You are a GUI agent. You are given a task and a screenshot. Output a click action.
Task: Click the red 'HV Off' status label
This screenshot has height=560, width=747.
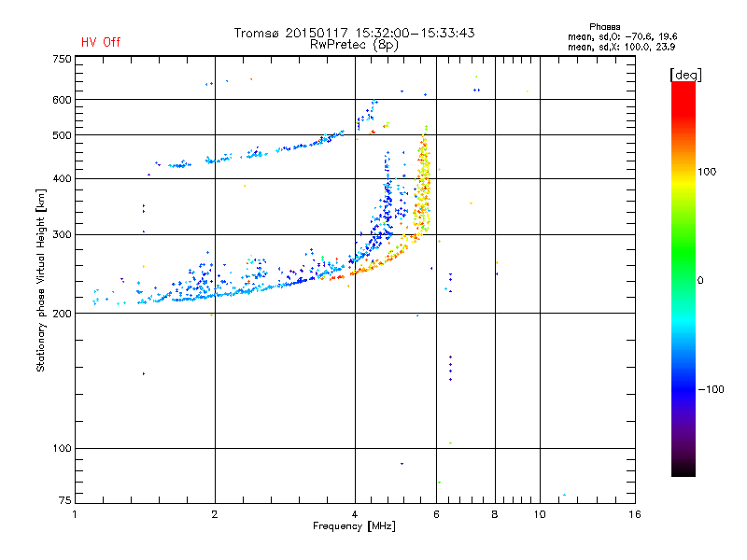coord(101,42)
